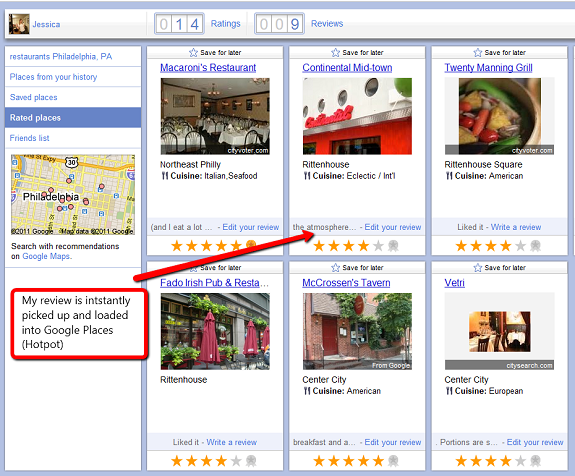Image resolution: width=575 pixels, height=476 pixels.
Task: Open Rated places in the sidebar
Action: point(73,118)
